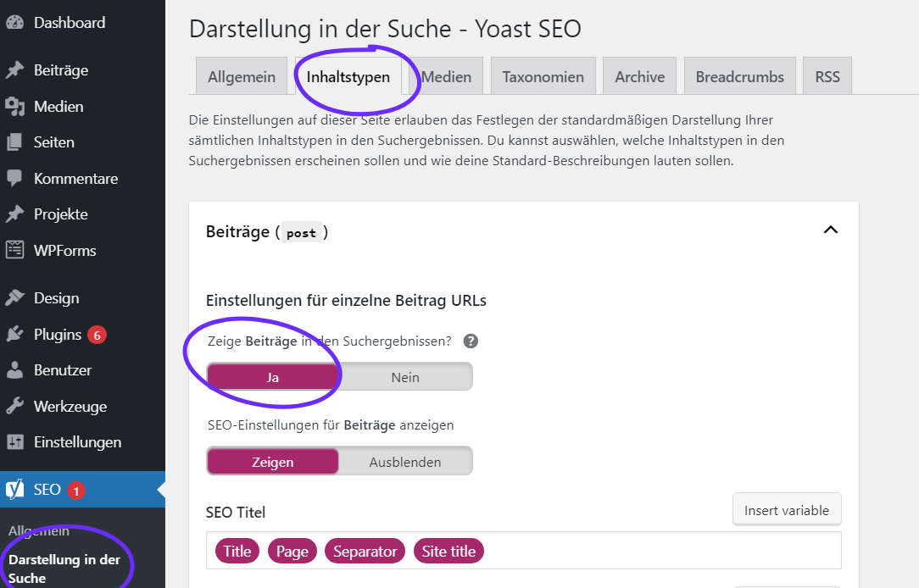Viewport: 919px width, 588px height.
Task: Click the Kommentare speech bubble icon
Action: tap(14, 179)
